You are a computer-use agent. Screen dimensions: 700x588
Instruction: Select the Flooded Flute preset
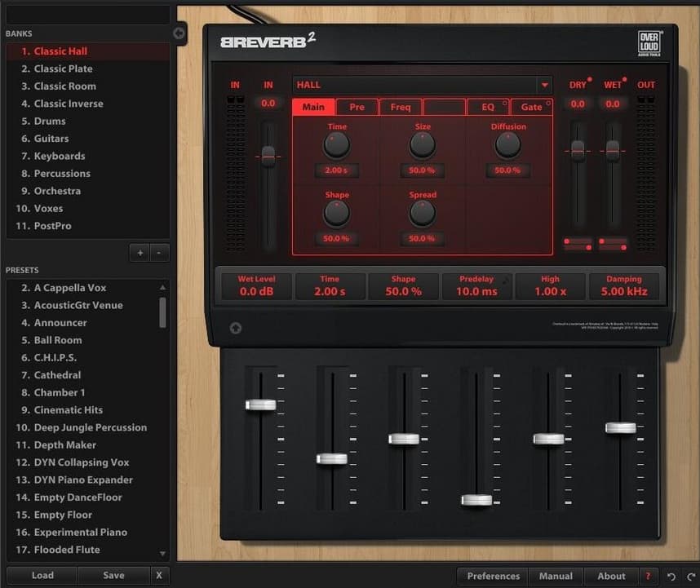(x=82, y=550)
